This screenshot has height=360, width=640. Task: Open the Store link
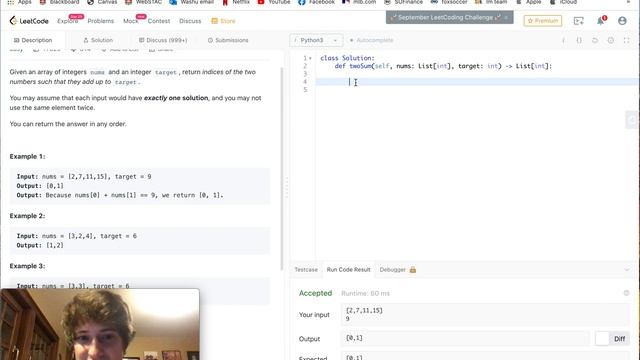pyautogui.click(x=223, y=21)
